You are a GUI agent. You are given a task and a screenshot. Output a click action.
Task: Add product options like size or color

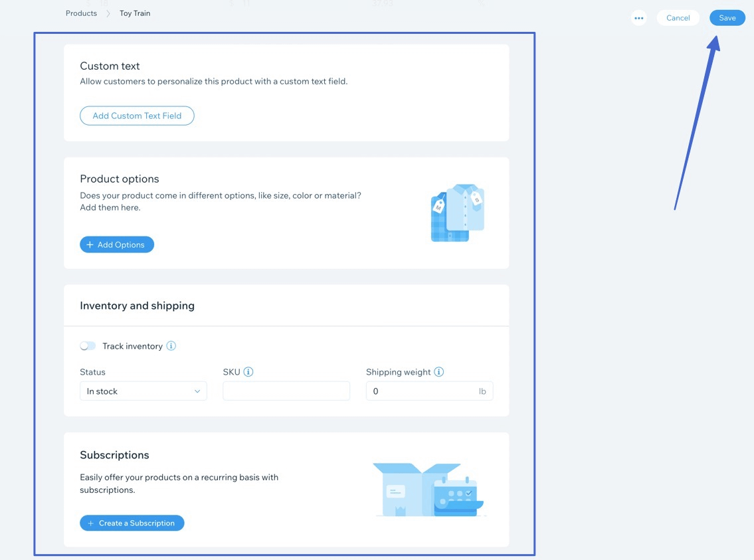(x=117, y=244)
